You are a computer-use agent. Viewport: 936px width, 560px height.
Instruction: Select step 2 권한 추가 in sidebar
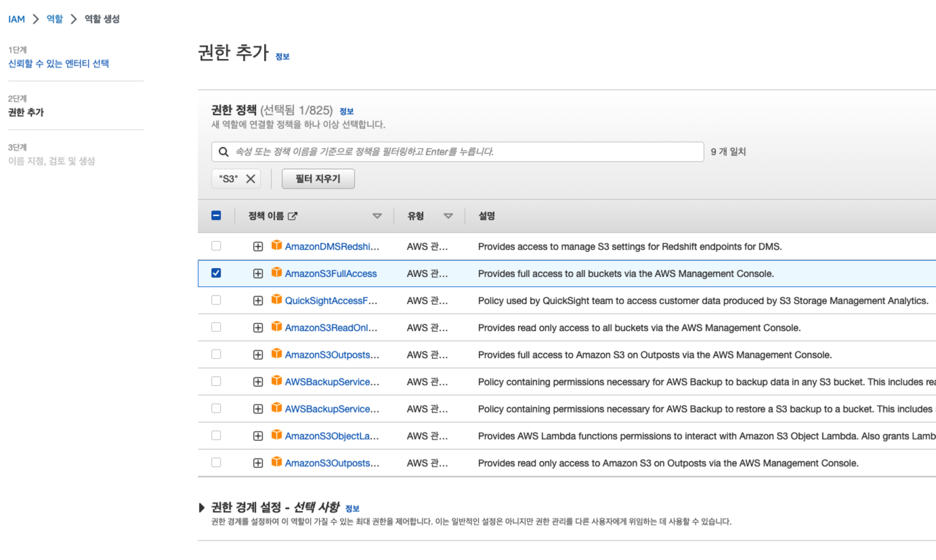[x=26, y=112]
